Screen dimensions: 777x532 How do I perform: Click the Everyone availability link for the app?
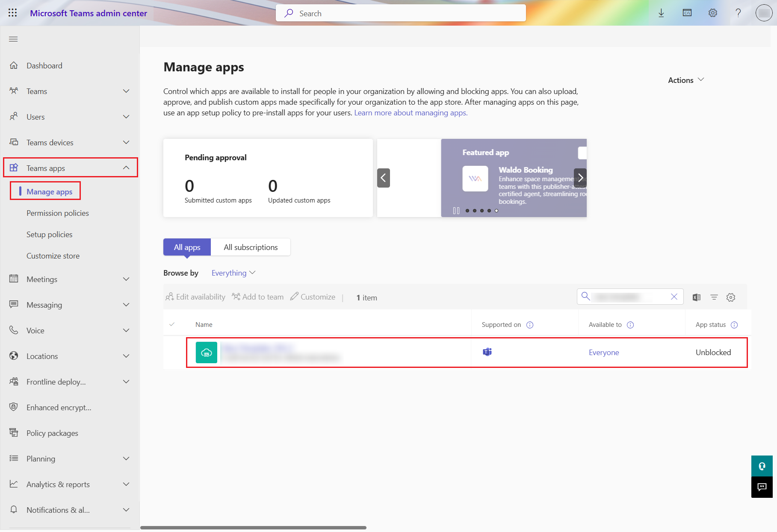pyautogui.click(x=603, y=352)
